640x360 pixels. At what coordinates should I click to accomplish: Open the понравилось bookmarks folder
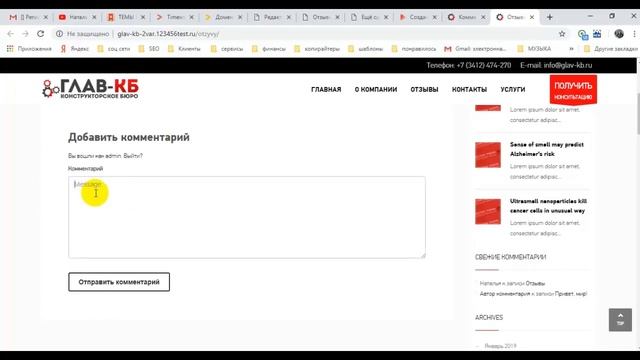coord(413,49)
